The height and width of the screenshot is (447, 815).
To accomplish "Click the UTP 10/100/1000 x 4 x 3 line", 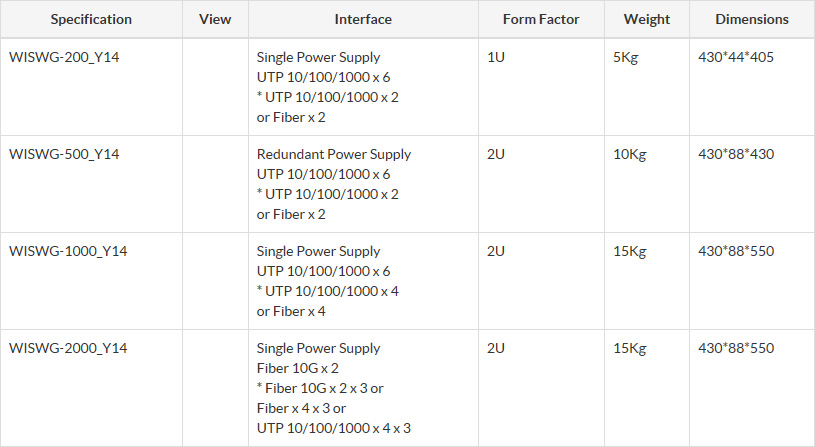I will click(334, 428).
